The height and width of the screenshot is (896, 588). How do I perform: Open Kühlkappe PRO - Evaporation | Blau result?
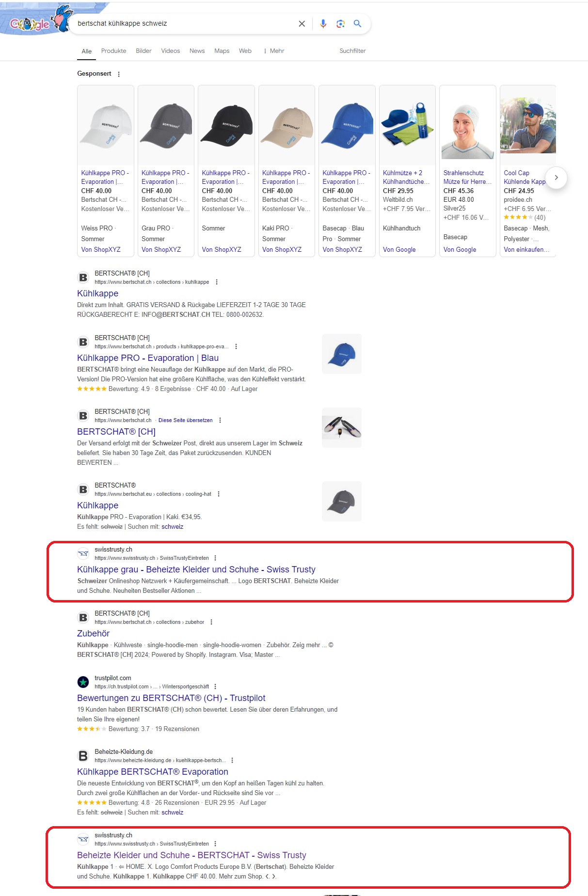[x=148, y=358]
